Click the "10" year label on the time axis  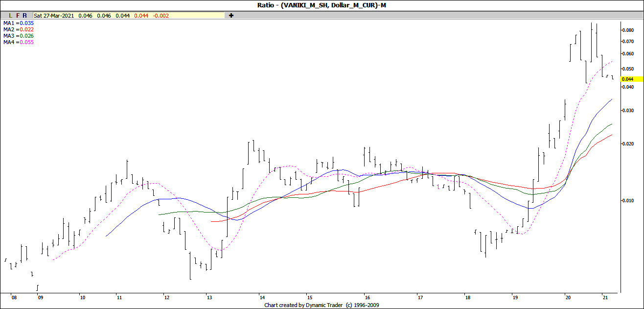[x=82, y=298]
